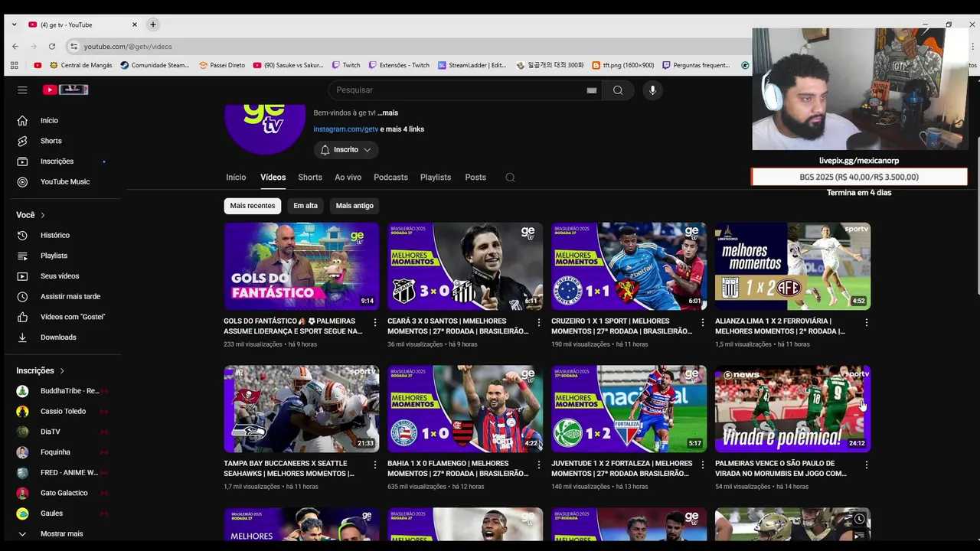Viewport: 980px width, 551px height.
Task: Click the browser address bar URL
Action: [128, 47]
